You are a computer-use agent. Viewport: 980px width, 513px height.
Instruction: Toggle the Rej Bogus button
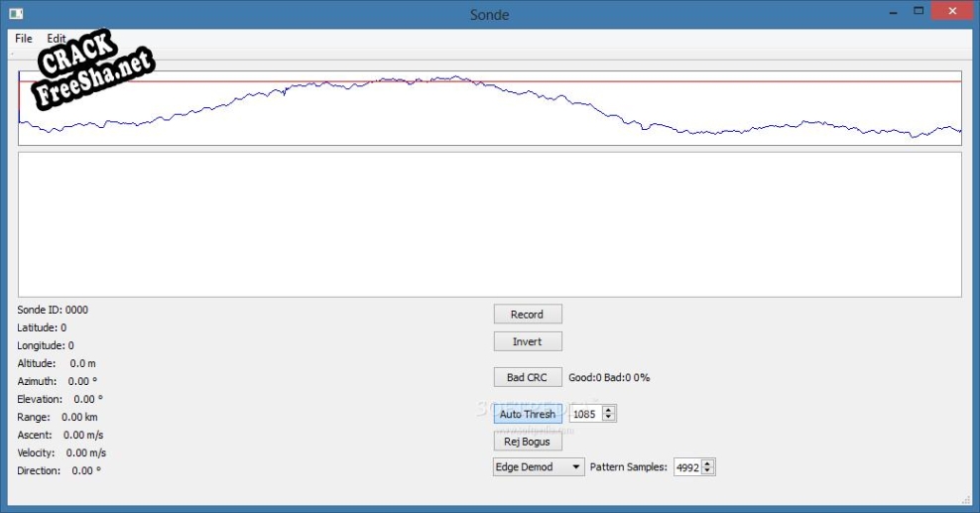tap(527, 442)
